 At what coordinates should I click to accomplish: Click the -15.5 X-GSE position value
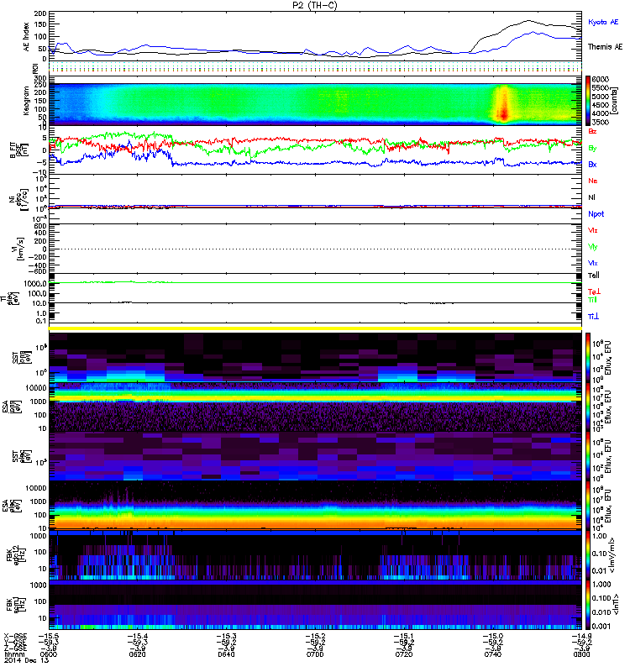coord(49,637)
